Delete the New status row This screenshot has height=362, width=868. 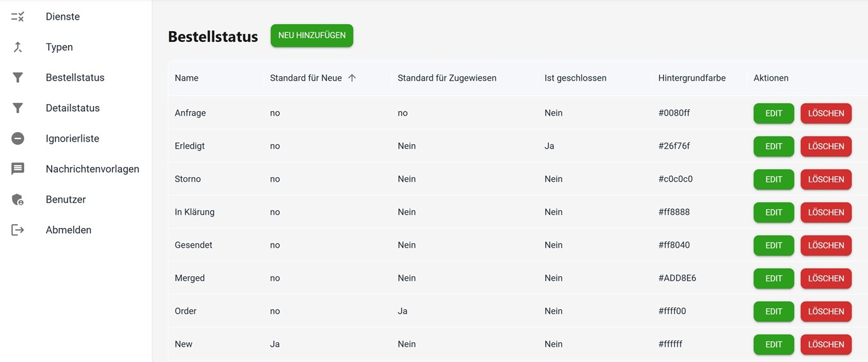825,344
